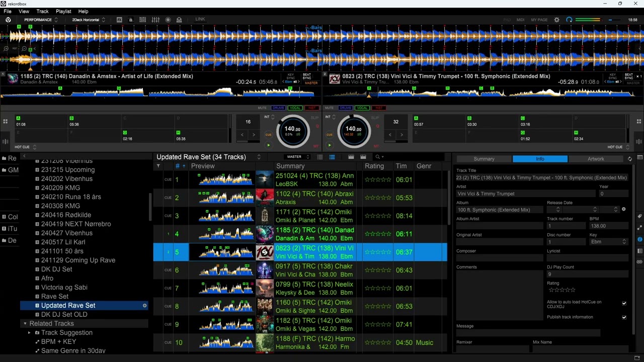Viewport: 644px width, 362px height.
Task: Click deck 2 pad mode grid icon
Action: point(639,121)
